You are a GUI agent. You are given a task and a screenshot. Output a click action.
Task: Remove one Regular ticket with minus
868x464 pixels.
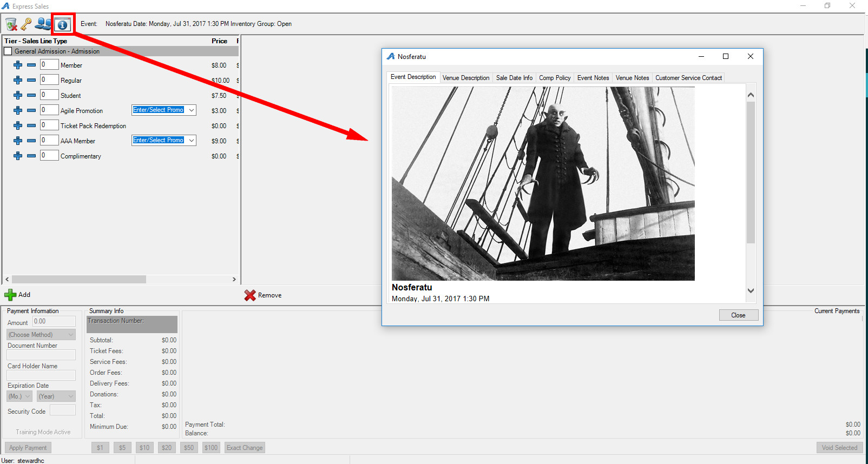[31, 80]
